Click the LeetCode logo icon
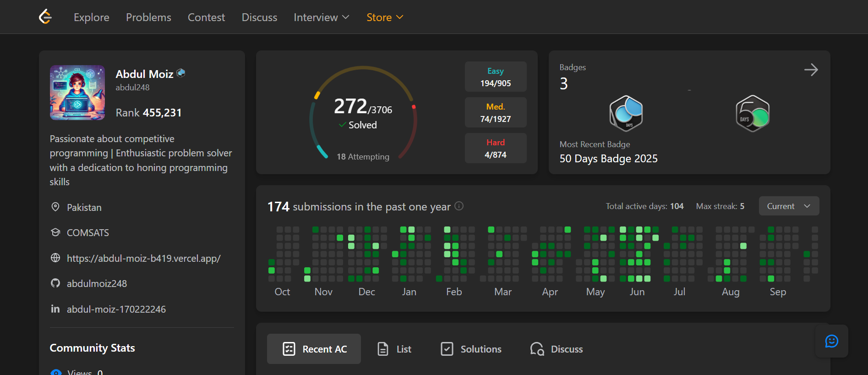Screen dimensions: 868x375 pos(45,17)
